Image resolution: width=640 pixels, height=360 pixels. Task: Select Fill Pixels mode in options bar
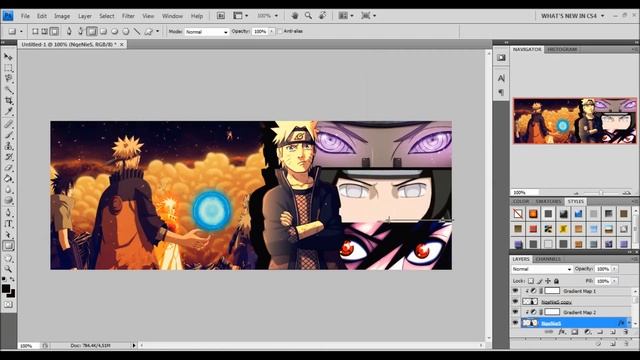pyautogui.click(x=54, y=31)
